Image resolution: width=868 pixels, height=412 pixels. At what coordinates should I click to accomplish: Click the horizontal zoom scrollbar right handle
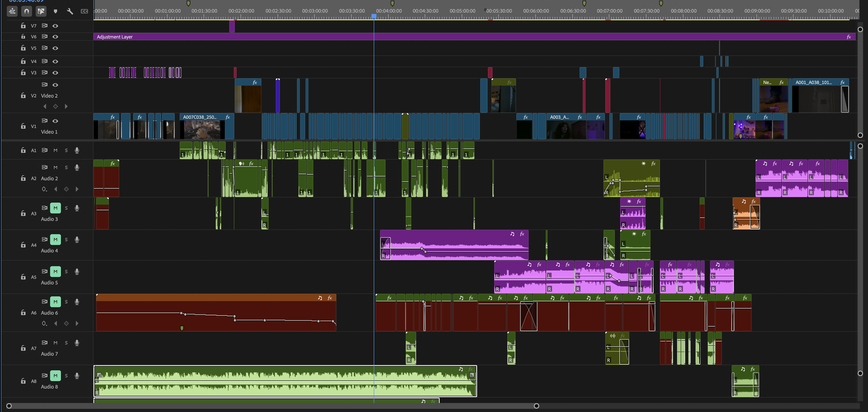click(536, 406)
